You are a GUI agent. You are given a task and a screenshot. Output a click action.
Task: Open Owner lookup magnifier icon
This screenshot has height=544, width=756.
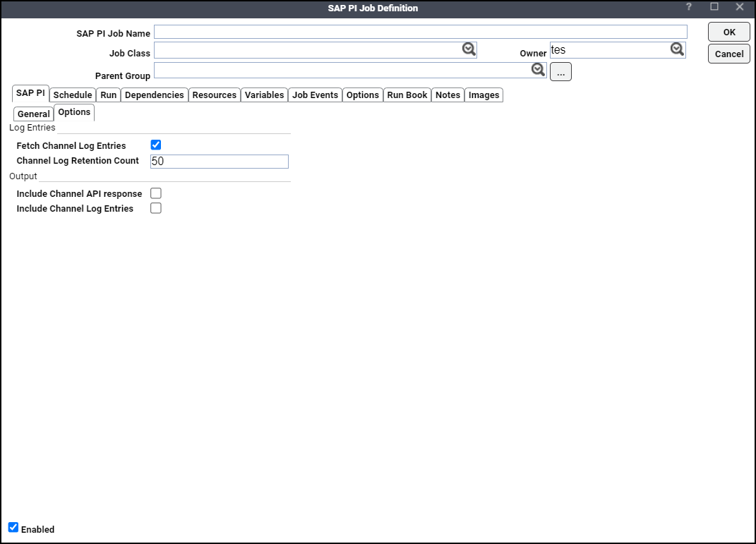677,49
